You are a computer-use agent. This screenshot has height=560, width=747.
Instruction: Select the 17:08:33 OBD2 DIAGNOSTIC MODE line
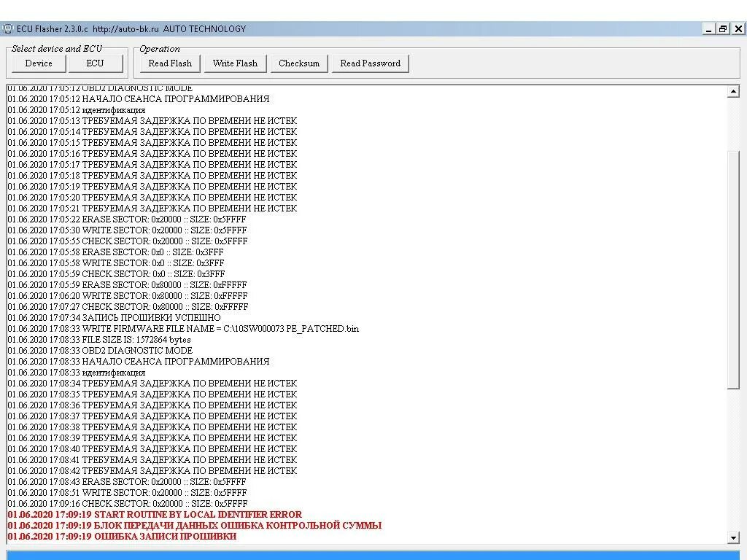[x=100, y=351]
